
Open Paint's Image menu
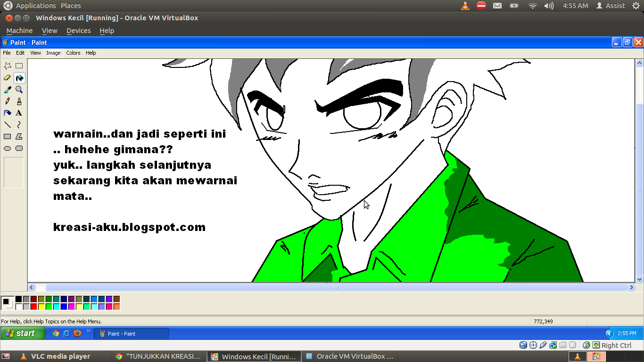pyautogui.click(x=53, y=53)
